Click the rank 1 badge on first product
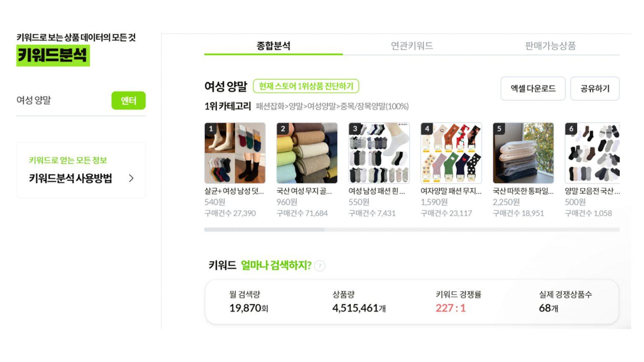Image resolution: width=644 pixels, height=362 pixels. [x=211, y=129]
